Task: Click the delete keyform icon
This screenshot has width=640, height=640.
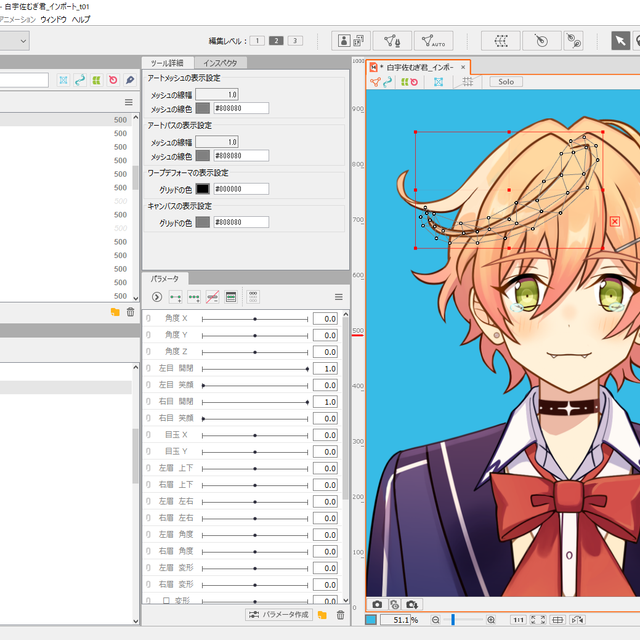Action: pos(211,297)
